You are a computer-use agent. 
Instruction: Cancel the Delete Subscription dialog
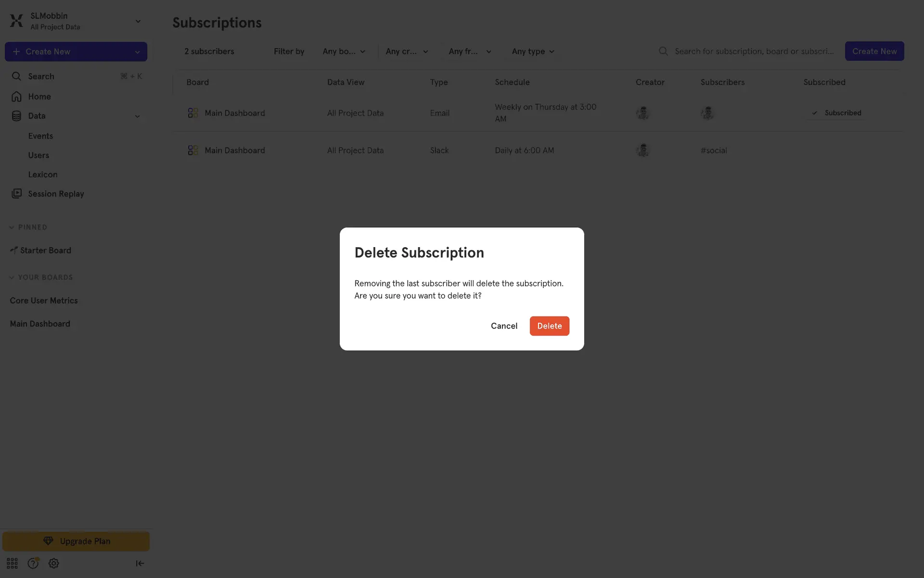(x=504, y=326)
